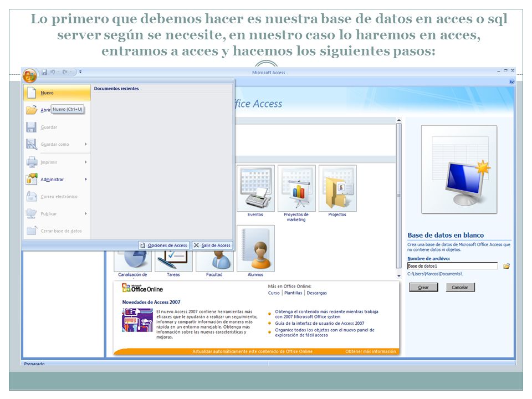Expand the Administrar submenu arrow
This screenshot has width=532, height=399.
86,179
